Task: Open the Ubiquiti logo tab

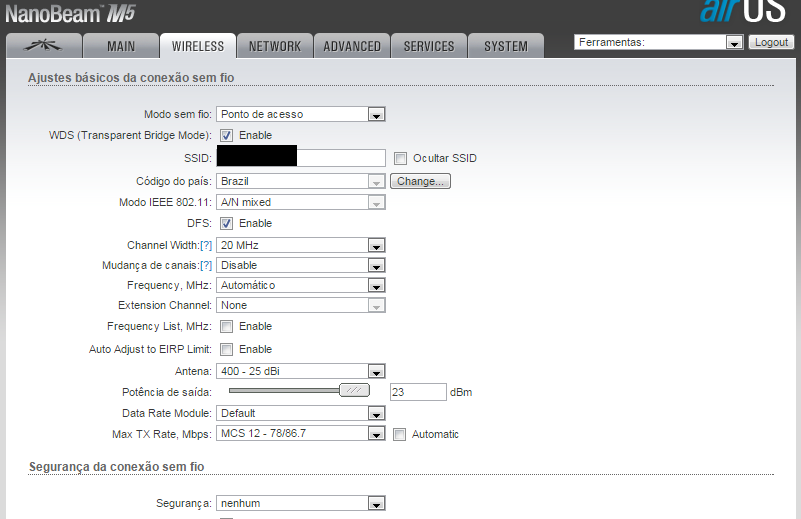Action: [x=43, y=46]
